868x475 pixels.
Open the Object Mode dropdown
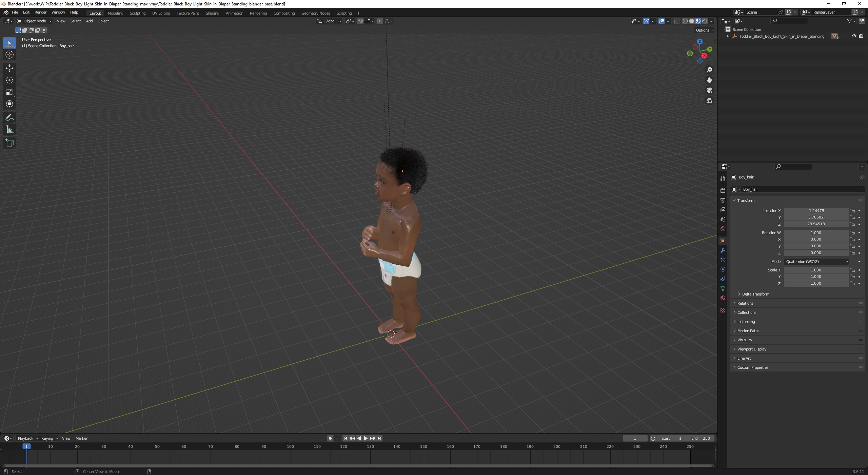tap(34, 21)
